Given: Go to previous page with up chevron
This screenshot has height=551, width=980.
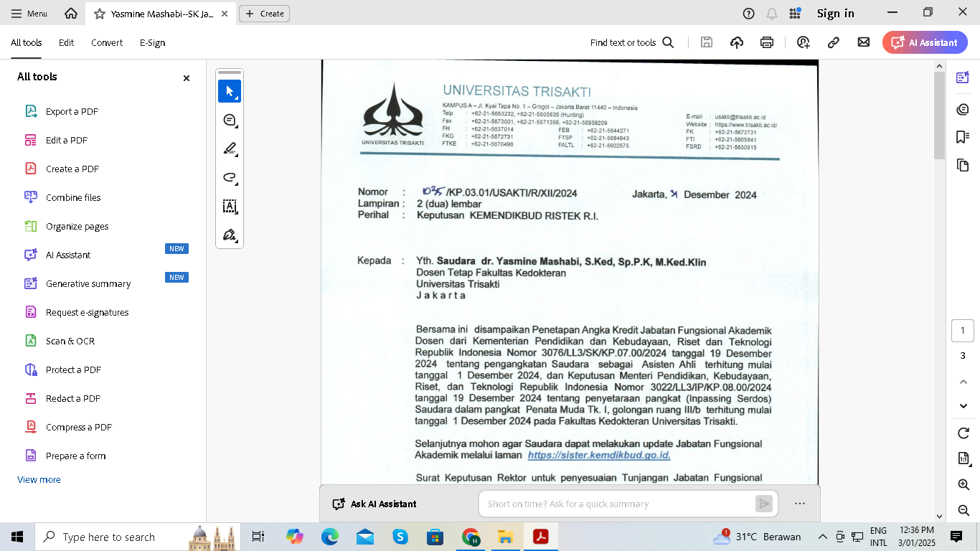Looking at the screenshot, I should tap(963, 382).
